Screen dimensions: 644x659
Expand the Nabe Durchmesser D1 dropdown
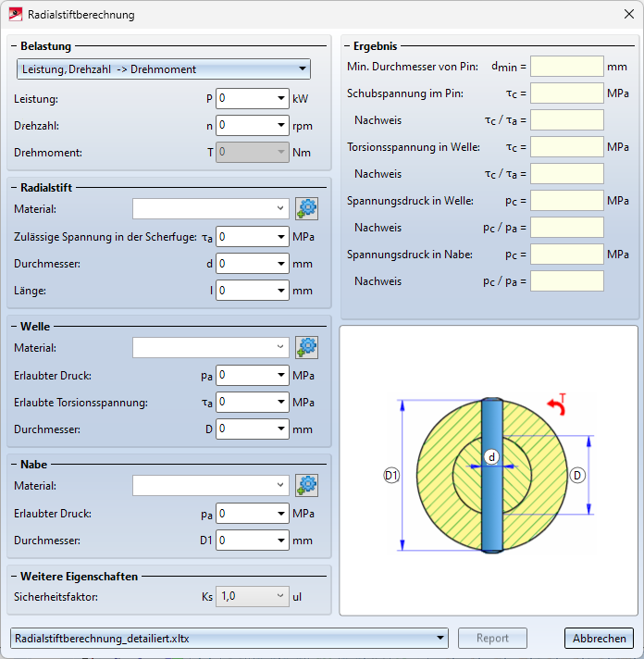(280, 541)
